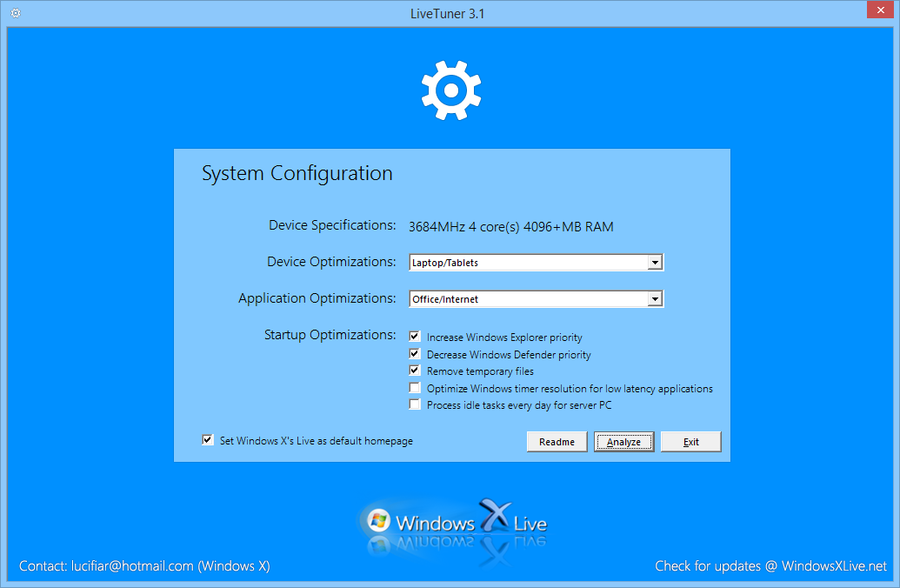The image size is (900, 588).
Task: Click the Analyze button
Action: point(624,442)
